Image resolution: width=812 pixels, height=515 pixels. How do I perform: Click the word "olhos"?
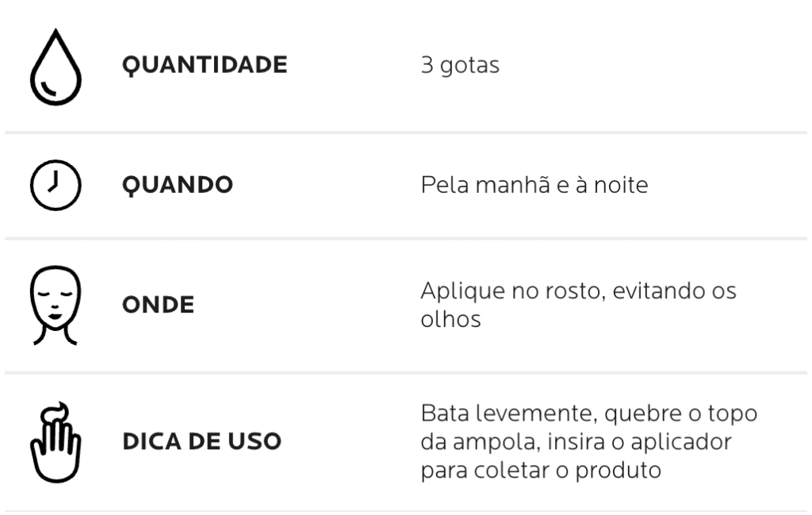point(450,321)
